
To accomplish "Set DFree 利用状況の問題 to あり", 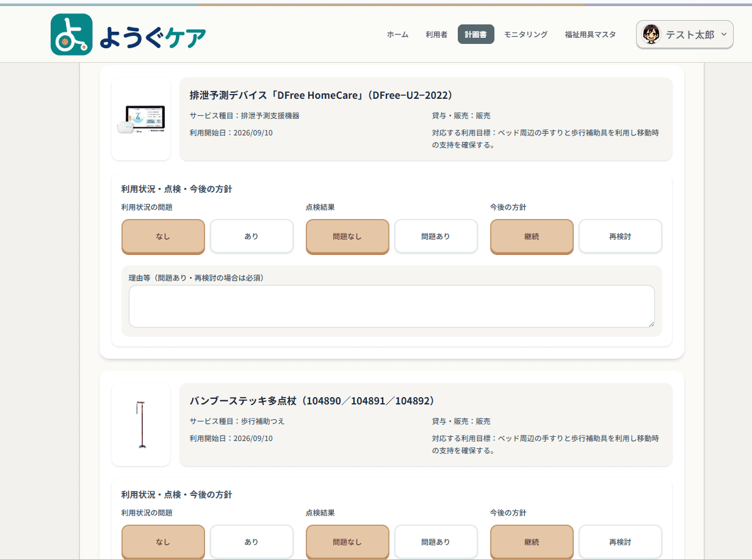I will (251, 237).
